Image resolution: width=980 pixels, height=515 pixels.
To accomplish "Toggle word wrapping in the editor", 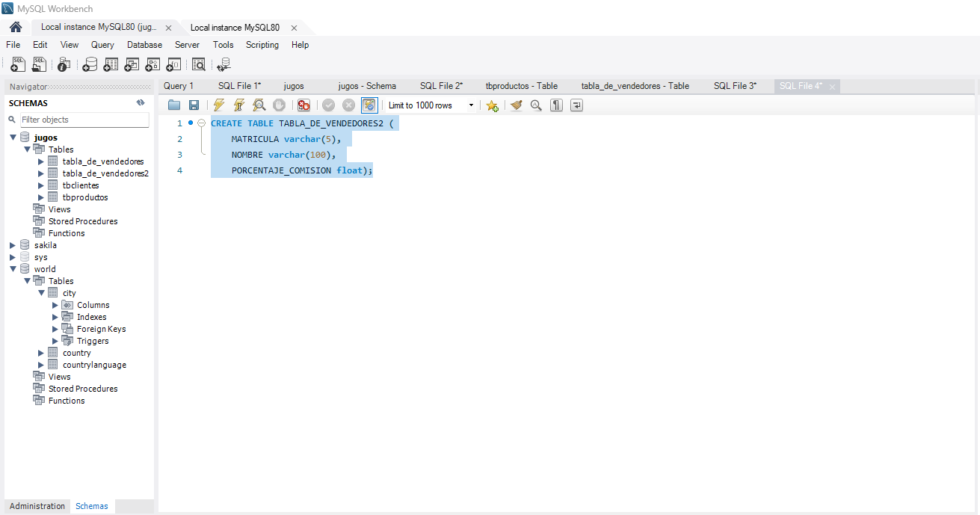I will pyautogui.click(x=576, y=105).
